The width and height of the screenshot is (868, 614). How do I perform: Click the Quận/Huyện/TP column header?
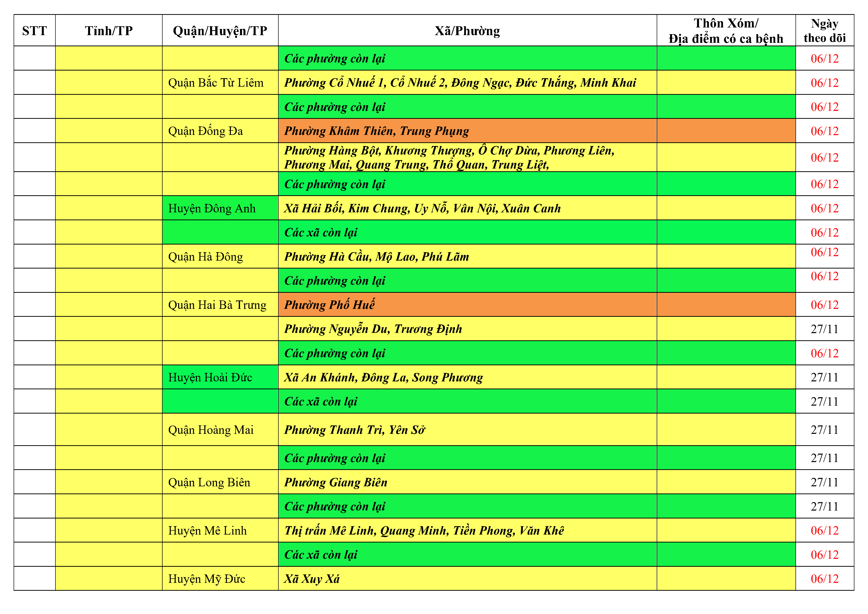(x=220, y=31)
